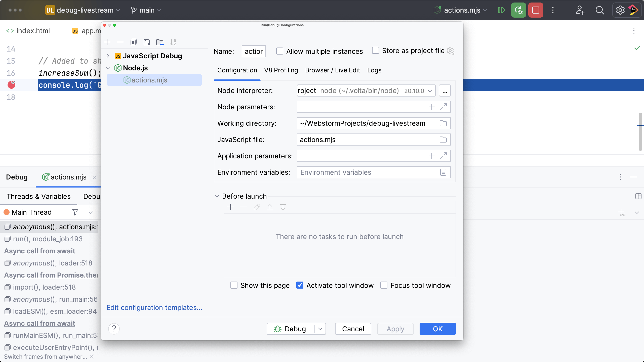The image size is (644, 362).
Task: Open the main branch switcher
Action: [x=145, y=10]
